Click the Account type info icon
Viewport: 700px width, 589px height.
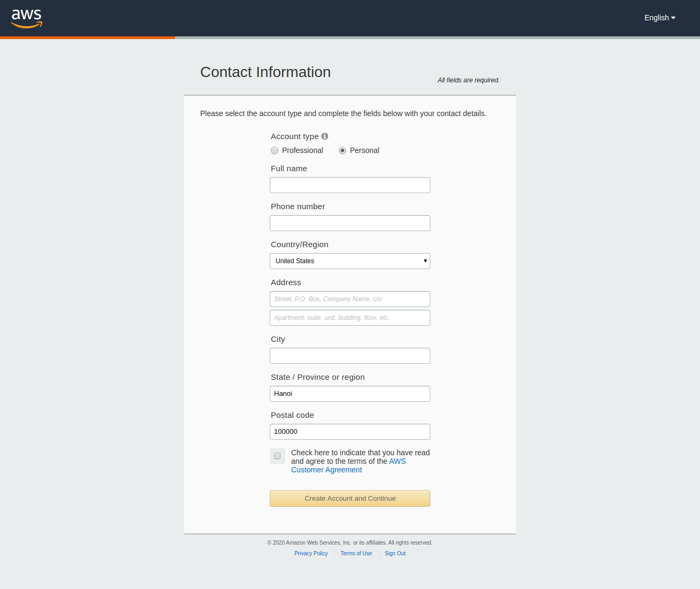325,136
